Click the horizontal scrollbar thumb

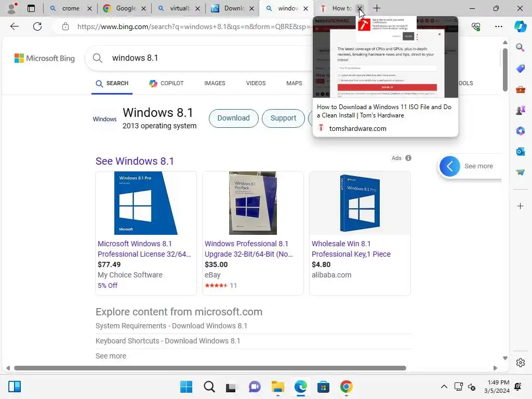210,368
